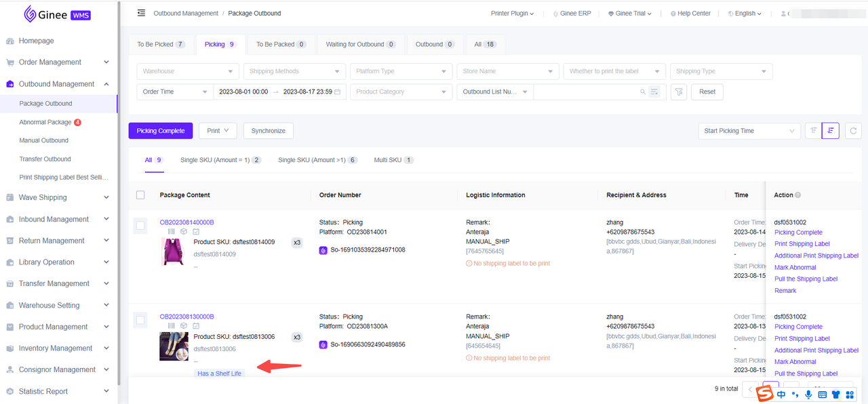Check the box for package OB202308130000B
Screen dimensions: 868x404
coord(140,320)
